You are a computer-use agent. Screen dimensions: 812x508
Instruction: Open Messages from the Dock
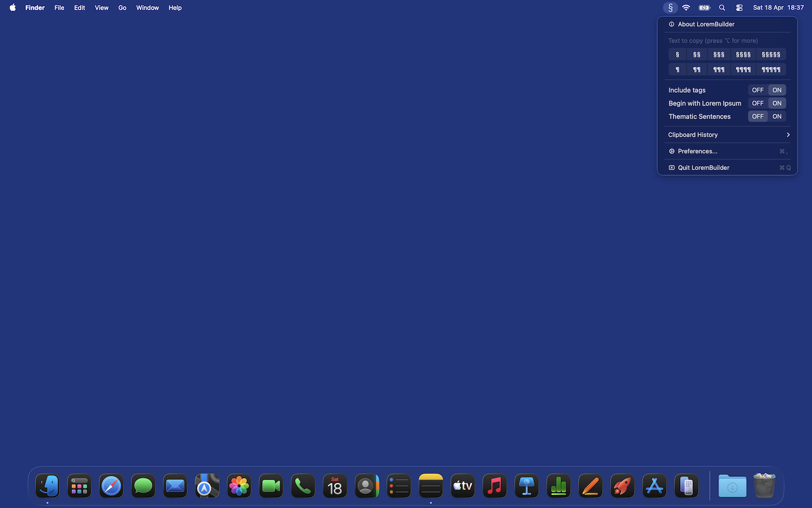click(143, 485)
